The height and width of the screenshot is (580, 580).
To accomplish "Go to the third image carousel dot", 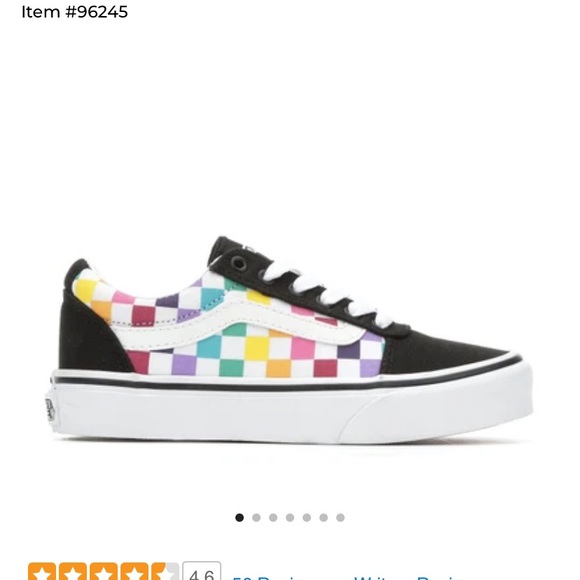I will click(x=273, y=517).
